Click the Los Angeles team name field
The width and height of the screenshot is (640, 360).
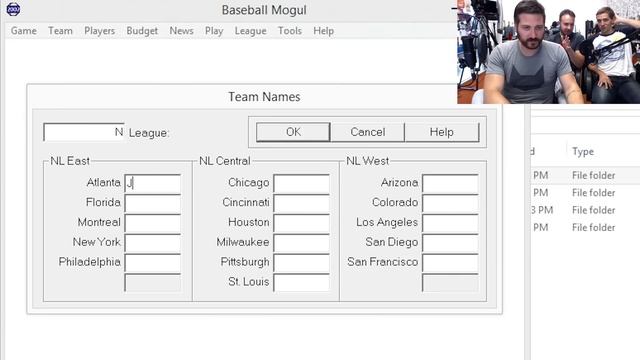[450, 223]
